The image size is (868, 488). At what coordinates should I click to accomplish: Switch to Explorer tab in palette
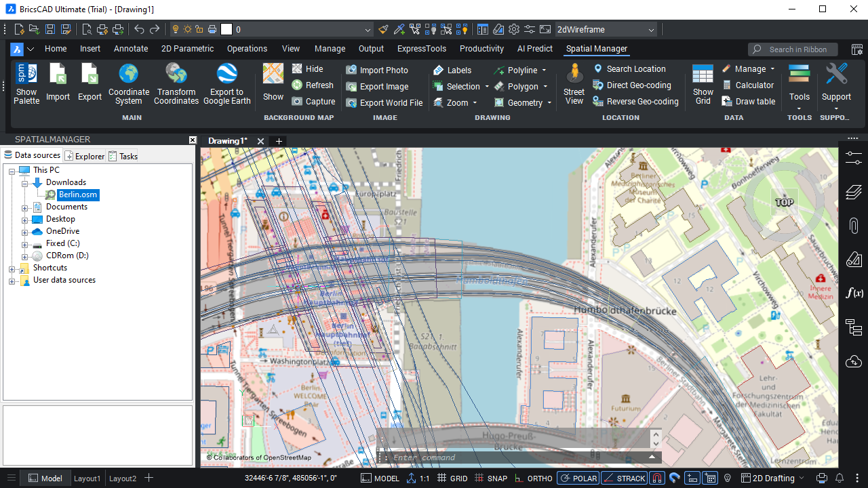click(x=85, y=156)
